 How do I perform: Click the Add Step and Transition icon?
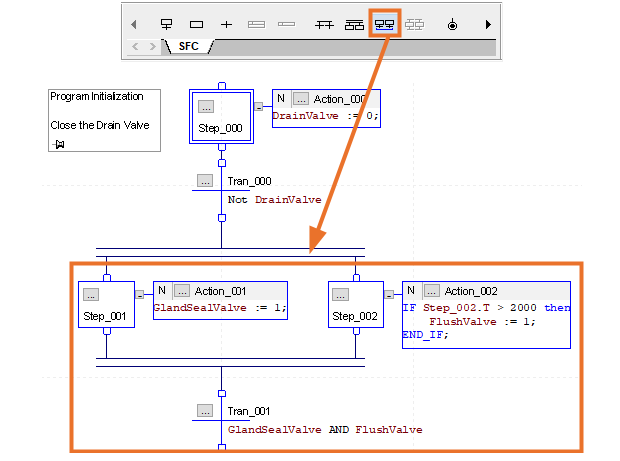[x=166, y=23]
